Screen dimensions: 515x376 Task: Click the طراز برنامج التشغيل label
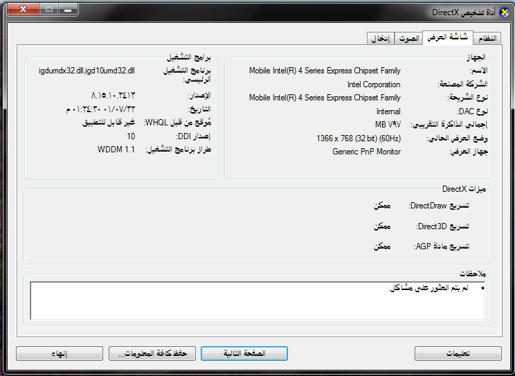pyautogui.click(x=178, y=150)
